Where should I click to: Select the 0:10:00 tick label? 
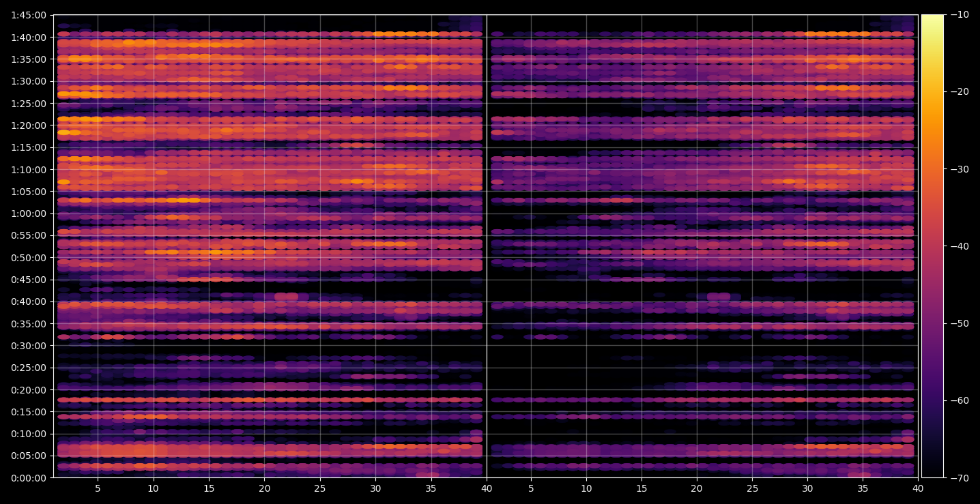[x=29, y=434]
